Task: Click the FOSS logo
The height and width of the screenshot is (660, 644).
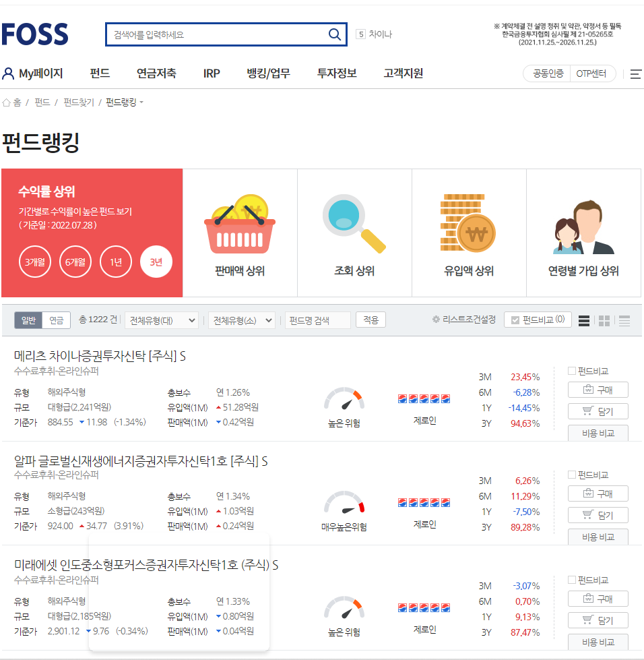Action: (x=35, y=34)
